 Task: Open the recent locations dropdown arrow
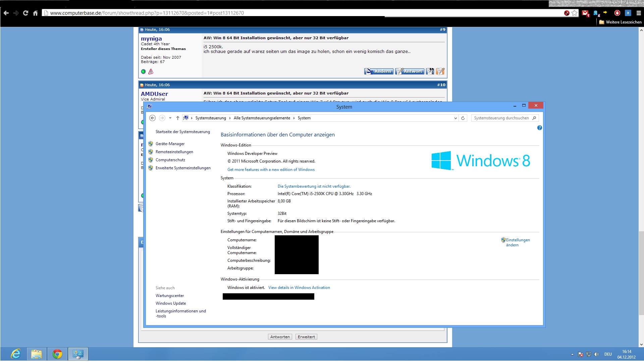(x=170, y=118)
